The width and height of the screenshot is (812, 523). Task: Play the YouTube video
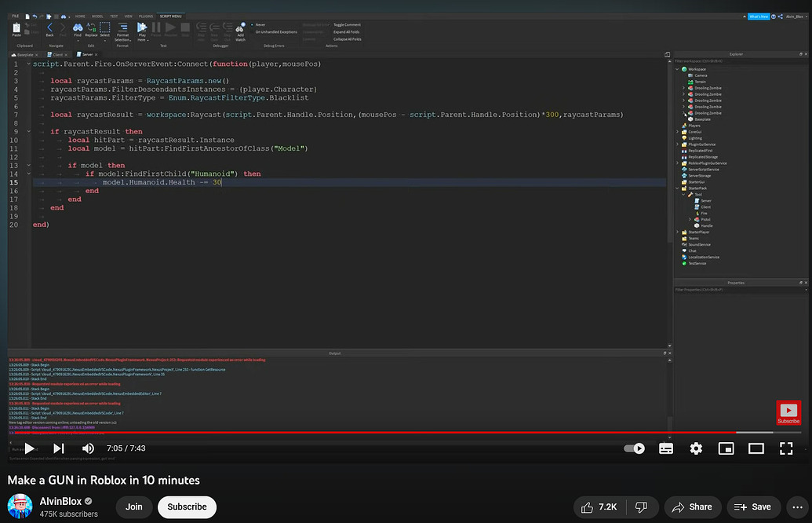[x=30, y=448]
